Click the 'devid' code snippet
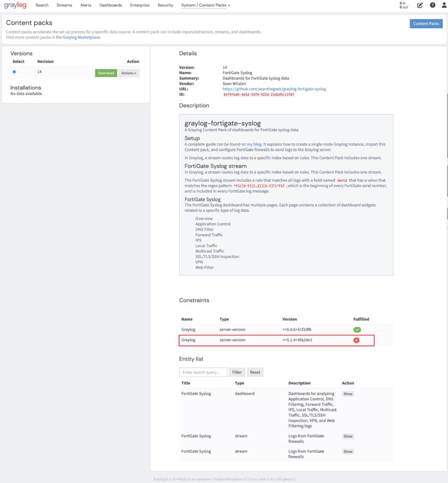448x483 pixels. pyautogui.click(x=342, y=181)
